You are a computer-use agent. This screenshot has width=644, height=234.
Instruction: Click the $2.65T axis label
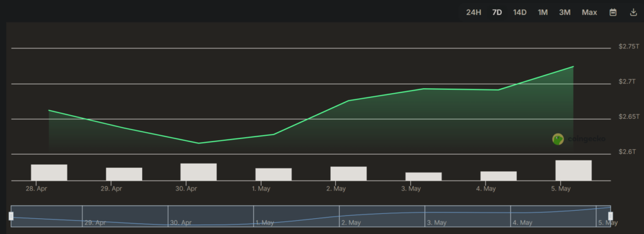coord(629,117)
